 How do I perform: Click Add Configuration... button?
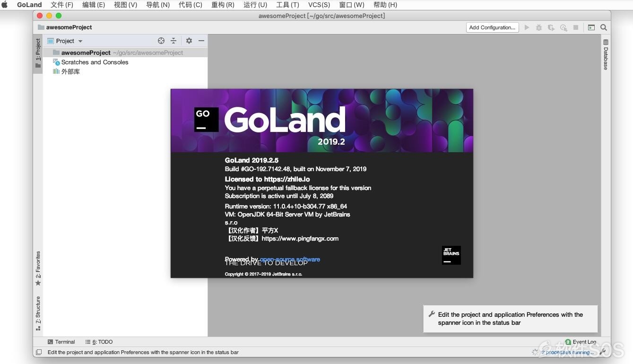[492, 27]
